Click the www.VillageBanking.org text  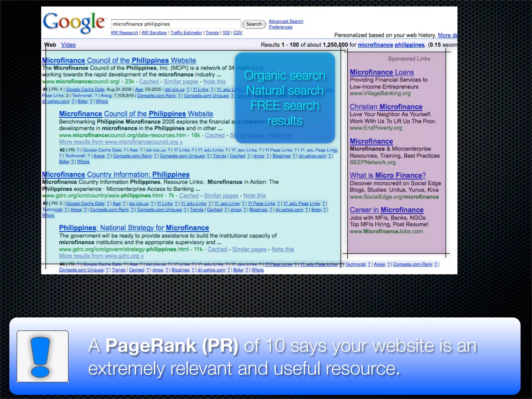tap(380, 93)
